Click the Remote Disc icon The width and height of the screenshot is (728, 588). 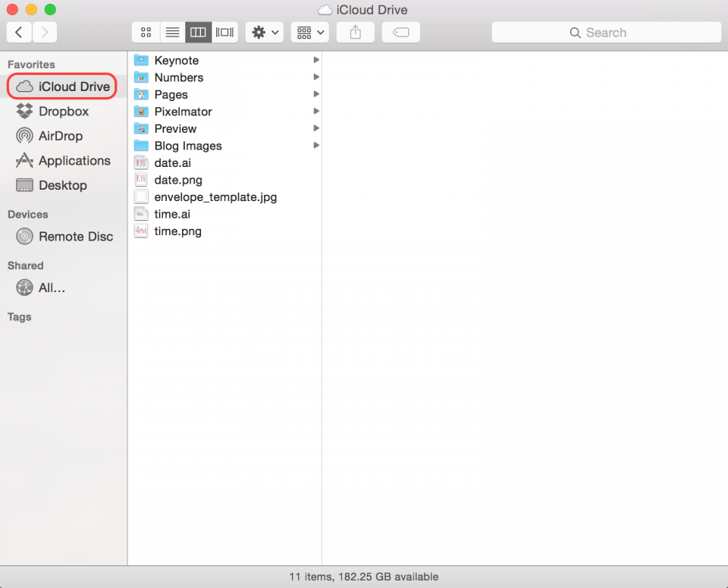click(x=24, y=237)
